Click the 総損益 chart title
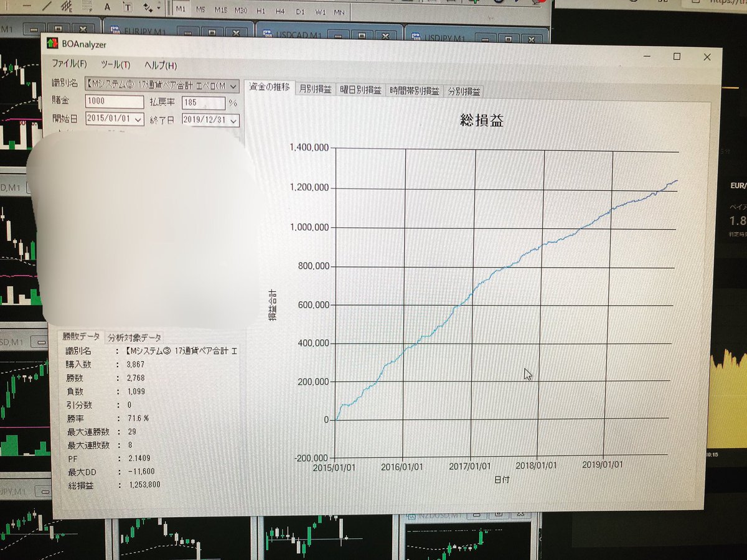 coord(482,120)
